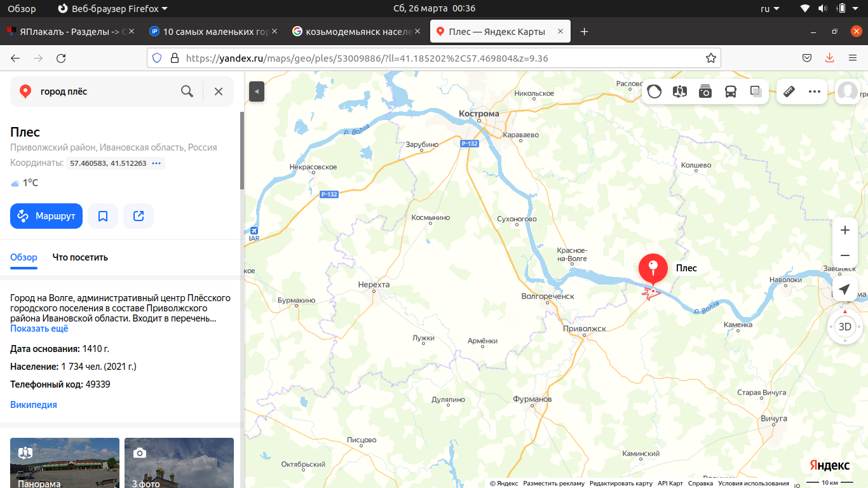Image resolution: width=868 pixels, height=488 pixels.
Task: Open the coordinates three-dots menu
Action: 156,163
